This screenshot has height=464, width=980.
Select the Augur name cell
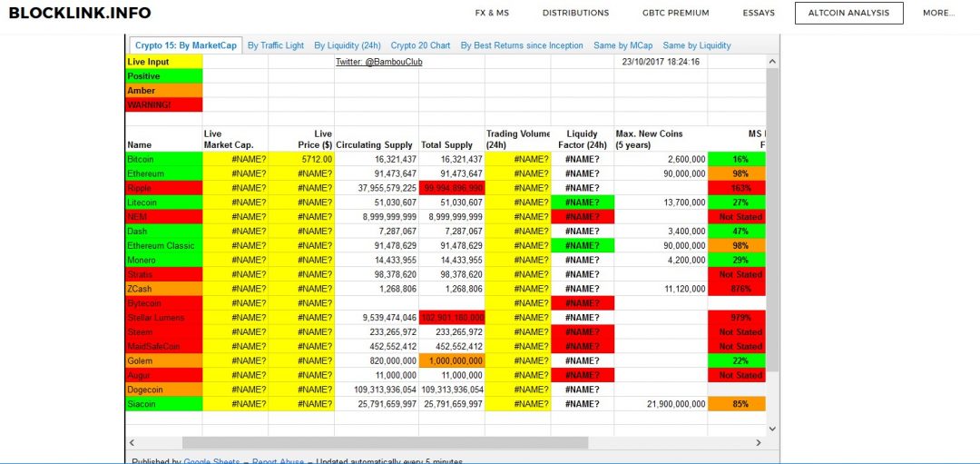(x=163, y=375)
